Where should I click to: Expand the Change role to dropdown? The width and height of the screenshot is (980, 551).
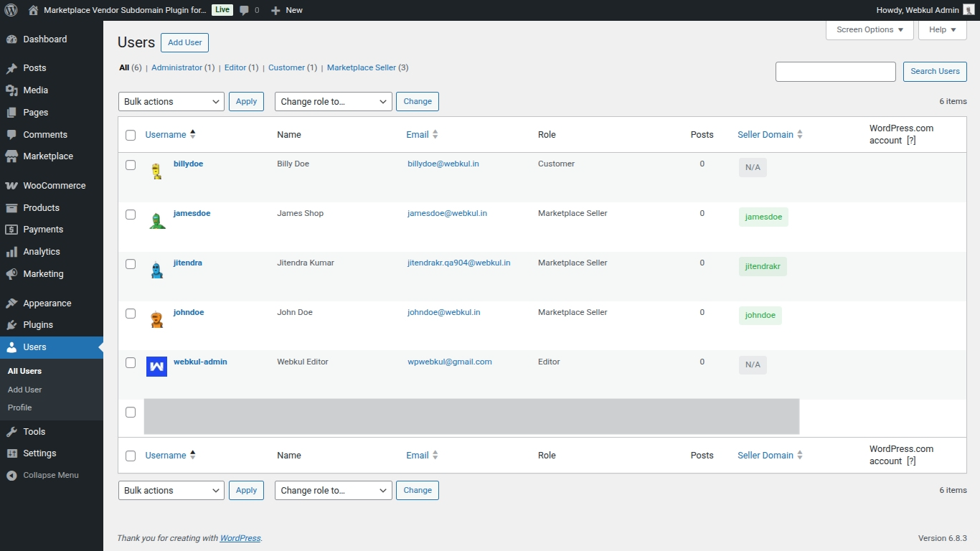(333, 101)
